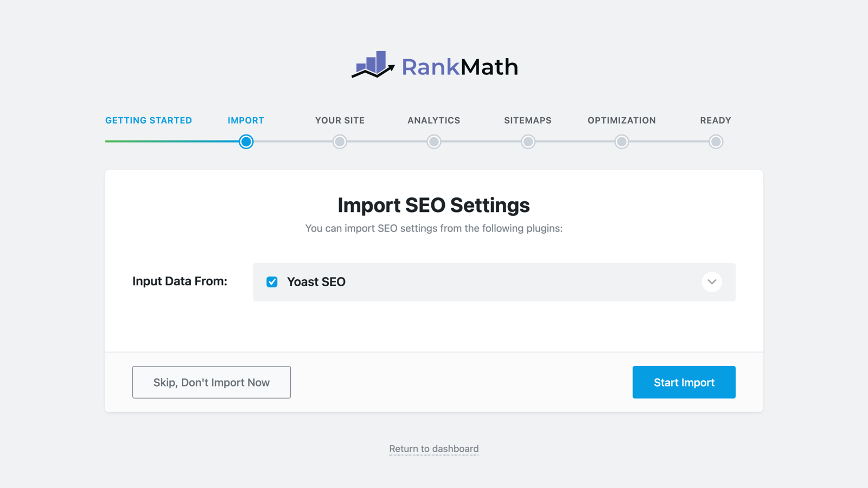Image resolution: width=868 pixels, height=488 pixels.
Task: Click the Yoast SEO plugin label
Action: click(x=316, y=282)
